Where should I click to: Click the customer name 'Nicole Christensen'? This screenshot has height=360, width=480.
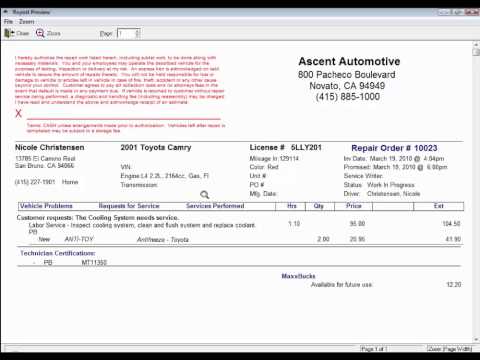pos(50,147)
